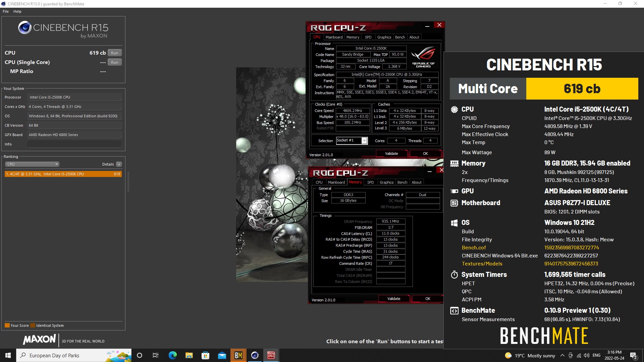Click the ranking Details arrow button
644x362 pixels.
119,164
